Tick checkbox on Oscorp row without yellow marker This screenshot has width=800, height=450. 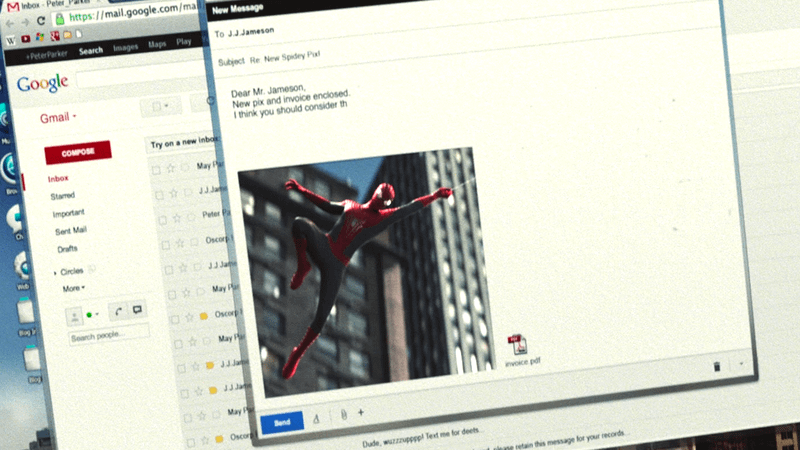click(166, 245)
